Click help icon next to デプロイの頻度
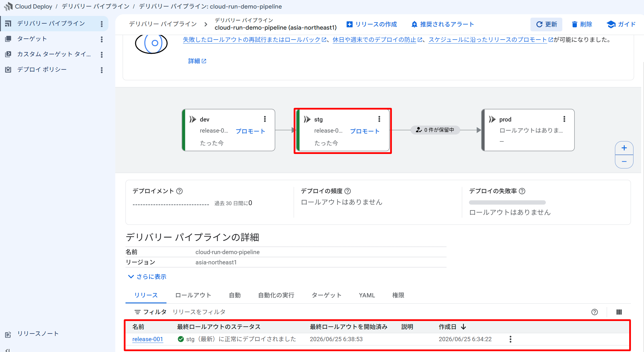 tap(348, 191)
